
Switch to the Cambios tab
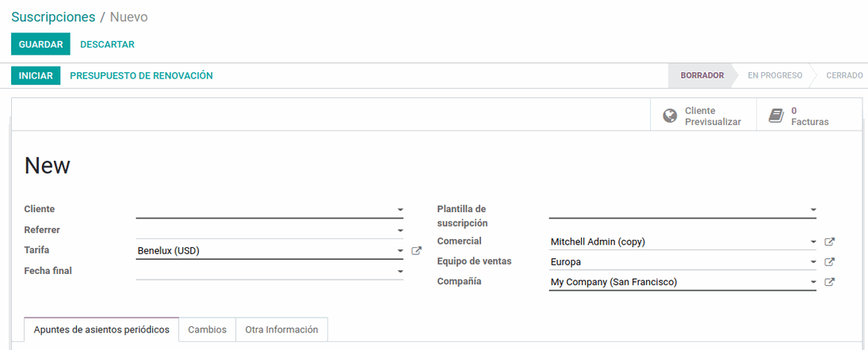click(207, 329)
